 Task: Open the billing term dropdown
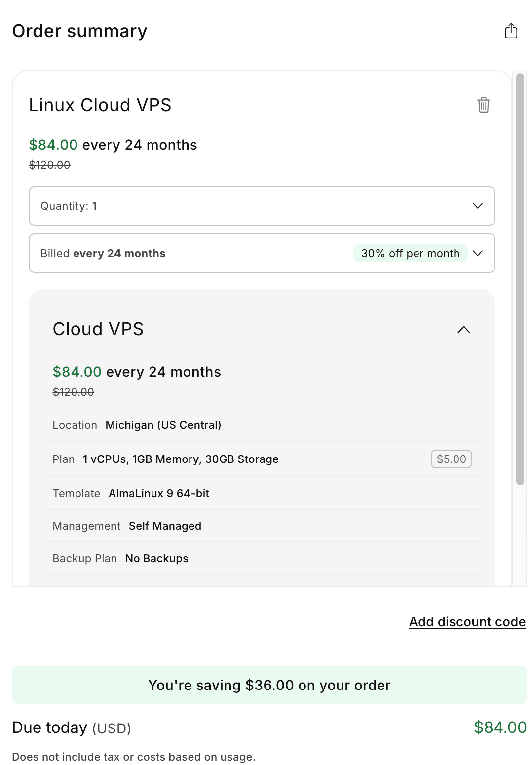point(477,253)
